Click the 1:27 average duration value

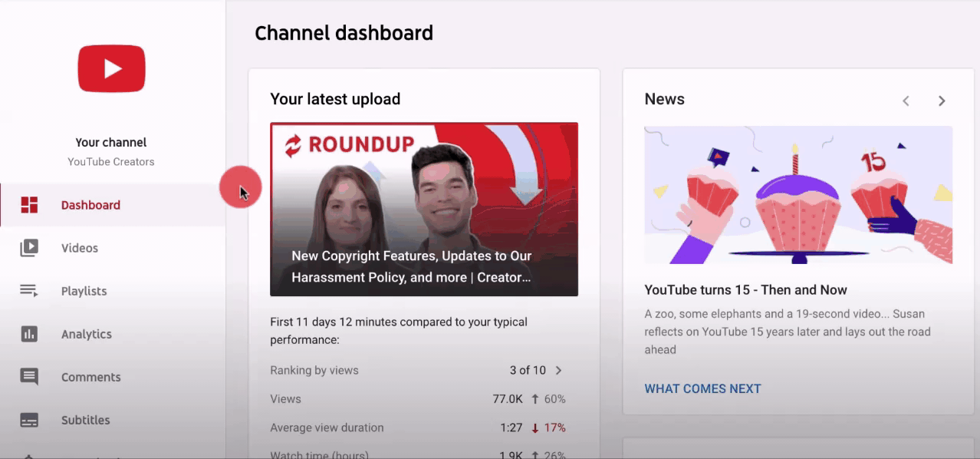511,428
